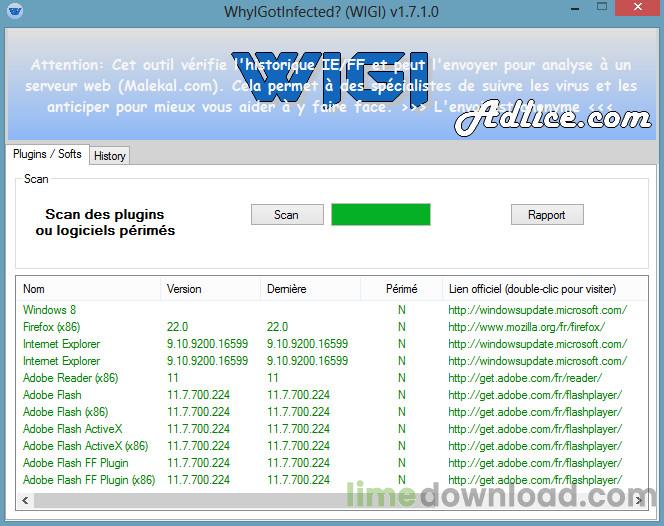Select the Adobe Flash ActiveX (x86) entry
Image resolution: width=664 pixels, height=526 pixels.
[x=86, y=446]
